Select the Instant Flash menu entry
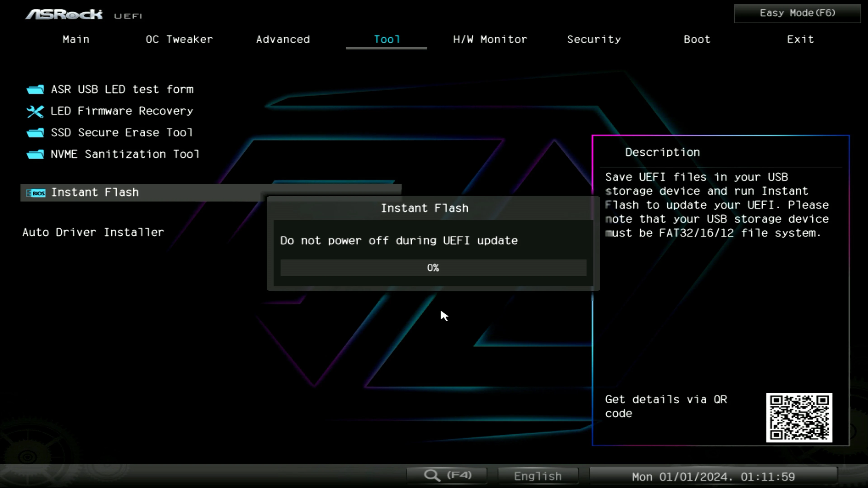 click(x=211, y=193)
